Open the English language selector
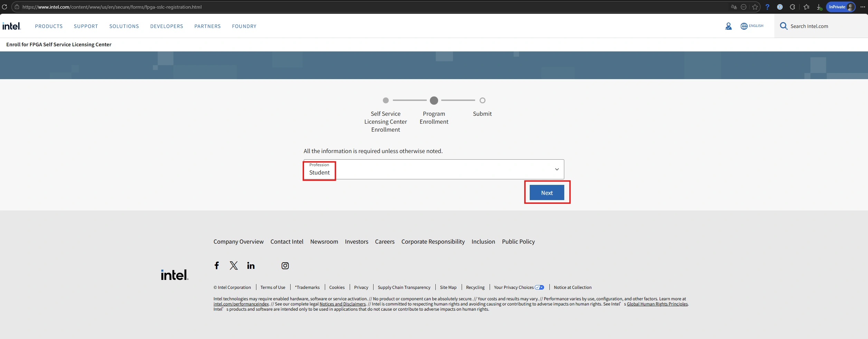 tap(752, 26)
